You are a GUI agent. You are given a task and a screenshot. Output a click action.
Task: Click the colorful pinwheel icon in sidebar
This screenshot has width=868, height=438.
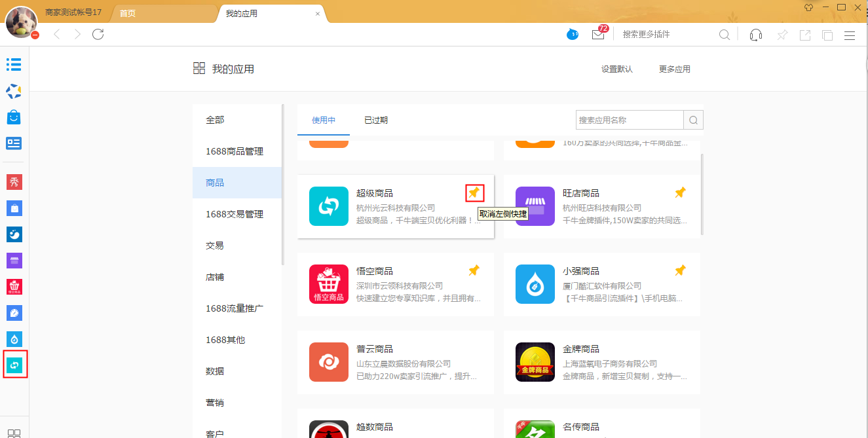[x=14, y=91]
